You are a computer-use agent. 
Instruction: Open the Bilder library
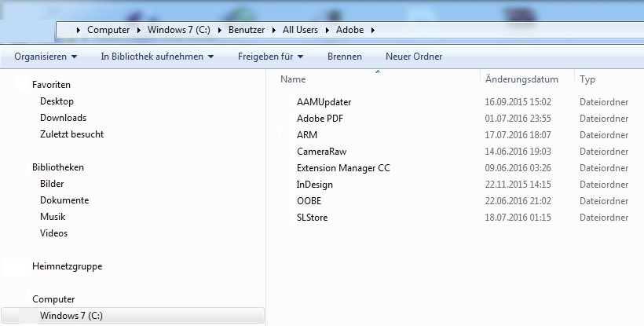pyautogui.click(x=52, y=184)
